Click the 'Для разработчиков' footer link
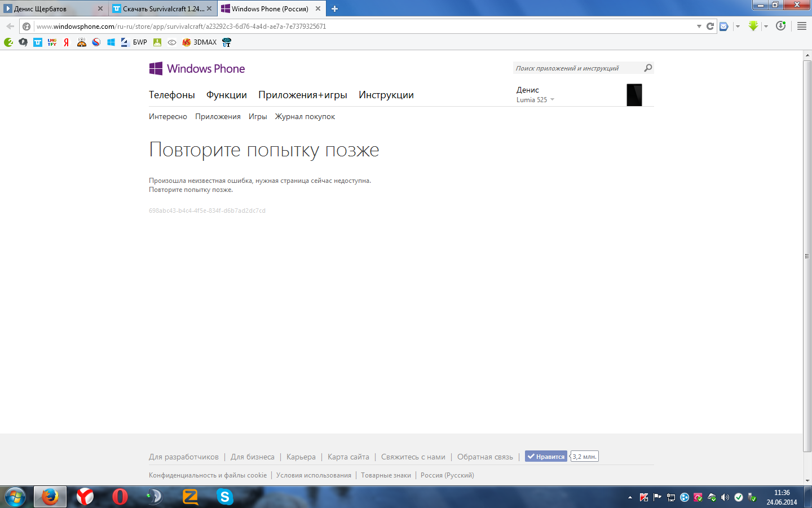Viewport: 812px width, 508px height. 184,457
